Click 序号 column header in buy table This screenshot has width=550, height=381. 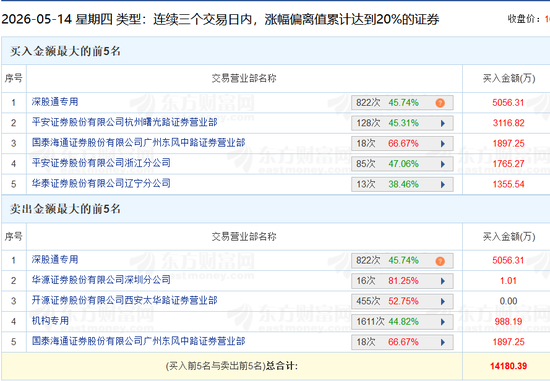13,78
